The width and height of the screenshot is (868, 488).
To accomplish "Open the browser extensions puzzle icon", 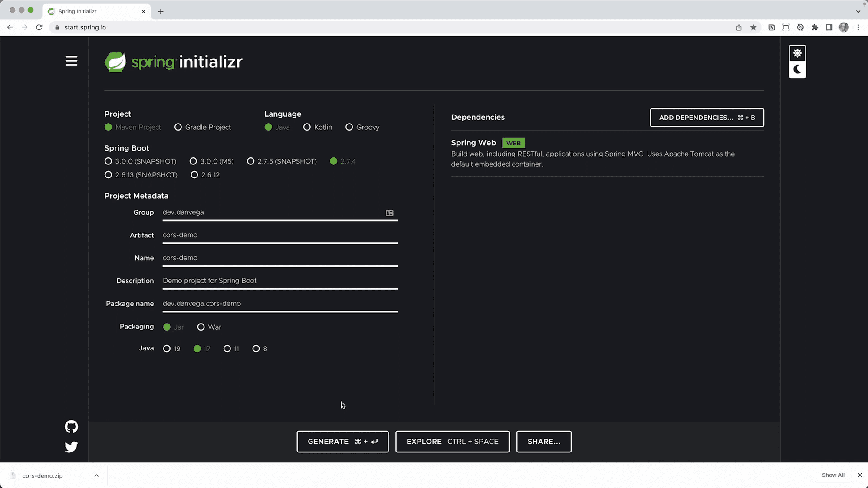I will click(x=815, y=27).
